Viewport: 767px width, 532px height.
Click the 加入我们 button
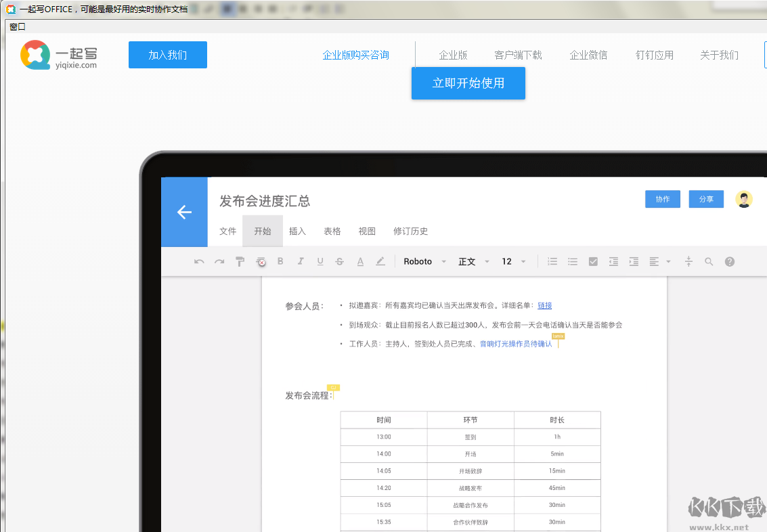(x=168, y=55)
